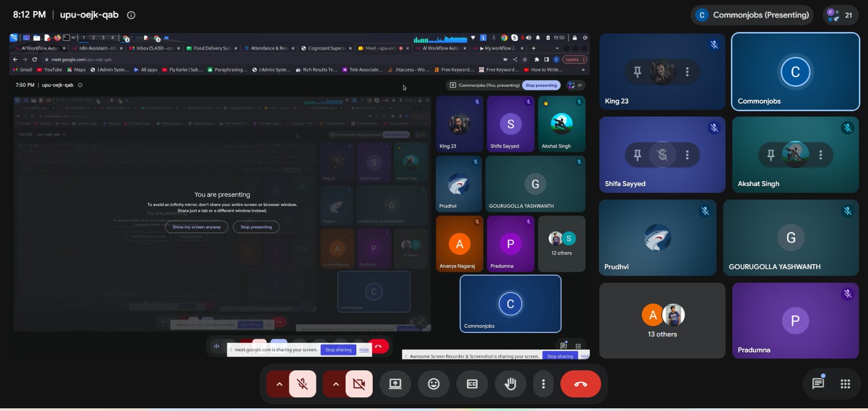The height and width of the screenshot is (411, 868).
Task: Show meeting details info icon
Action: (x=131, y=15)
